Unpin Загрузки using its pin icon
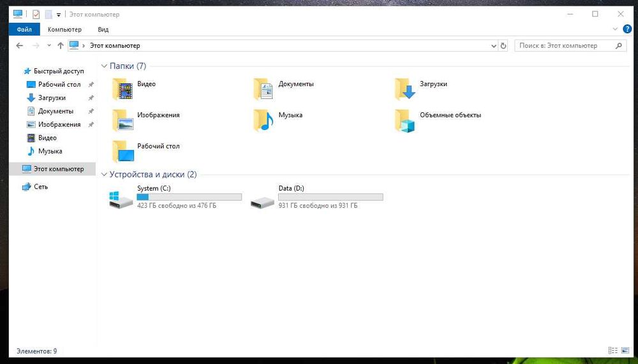The height and width of the screenshot is (364, 638). pos(91,98)
